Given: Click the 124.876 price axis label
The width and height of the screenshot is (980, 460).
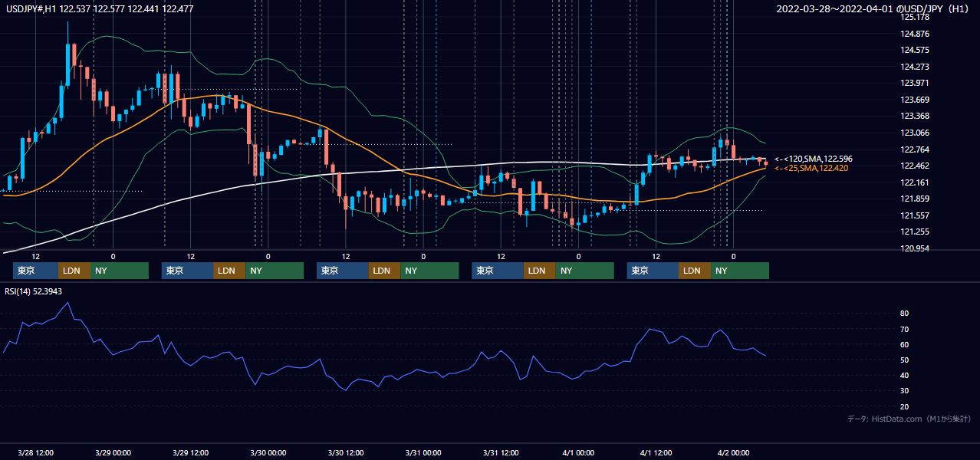Looking at the screenshot, I should pos(914,34).
